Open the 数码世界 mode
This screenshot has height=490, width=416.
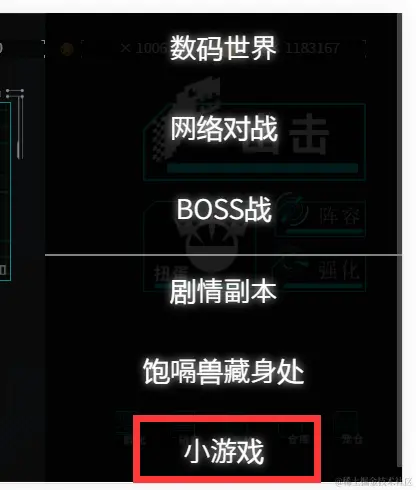pyautogui.click(x=223, y=48)
